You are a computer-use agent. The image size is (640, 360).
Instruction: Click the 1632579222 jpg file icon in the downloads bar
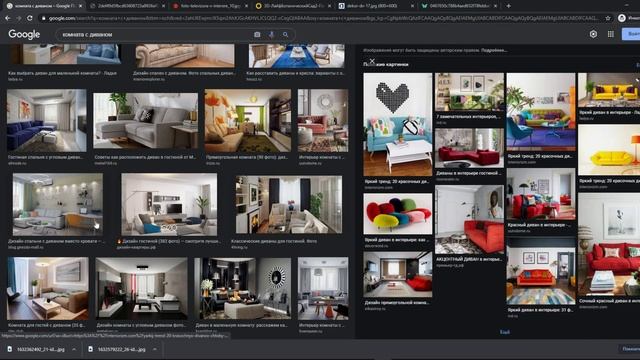pos(91,349)
